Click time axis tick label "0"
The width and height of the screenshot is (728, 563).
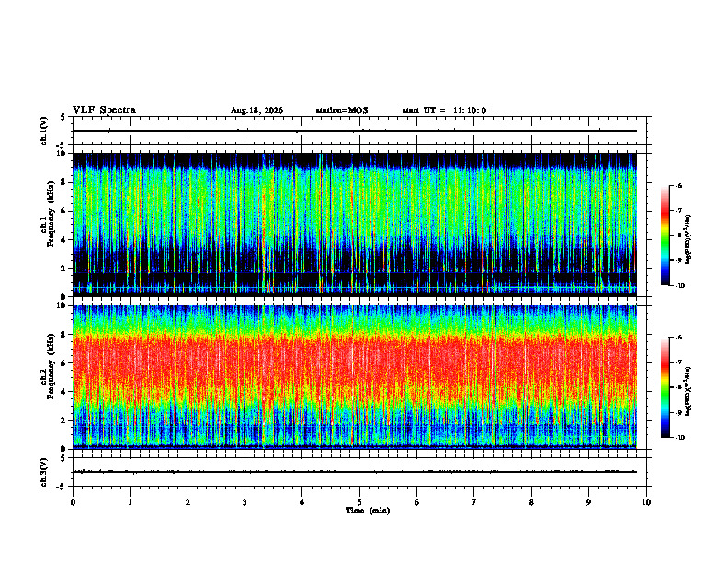73,502
